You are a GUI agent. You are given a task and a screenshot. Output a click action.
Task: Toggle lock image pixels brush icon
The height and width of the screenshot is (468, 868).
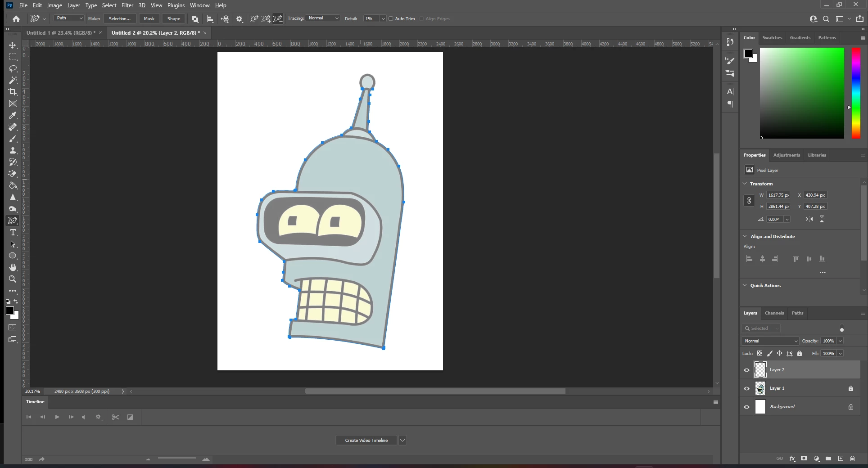pyautogui.click(x=770, y=353)
